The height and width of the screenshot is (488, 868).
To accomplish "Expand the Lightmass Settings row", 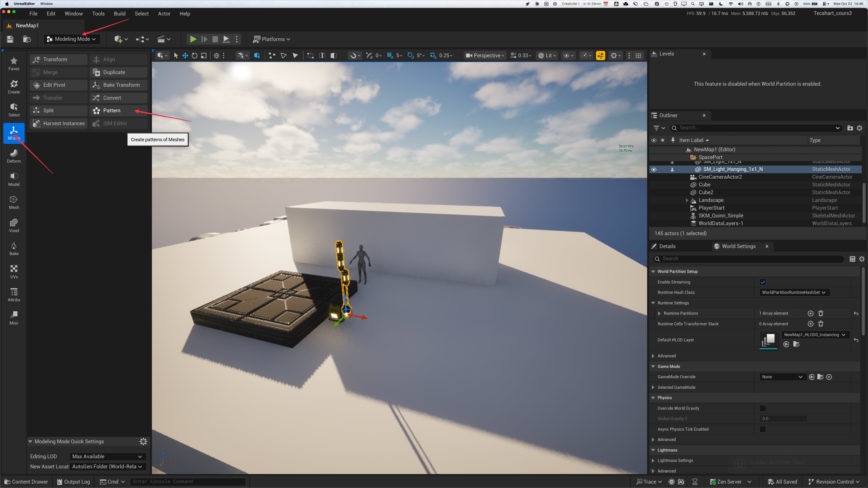I will (653, 461).
